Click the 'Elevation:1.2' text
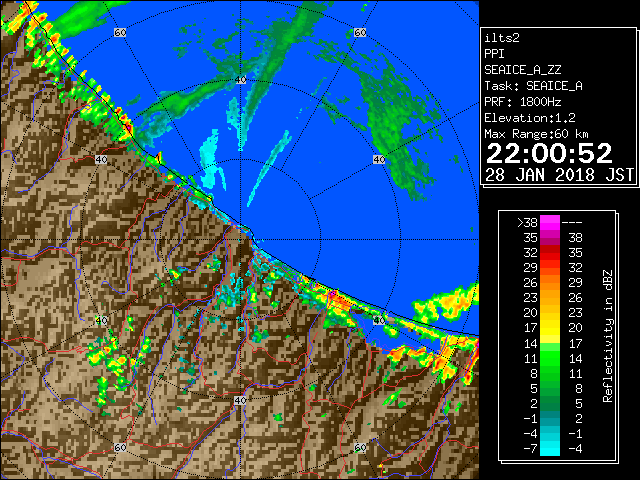640x480 pixels. click(x=530, y=118)
